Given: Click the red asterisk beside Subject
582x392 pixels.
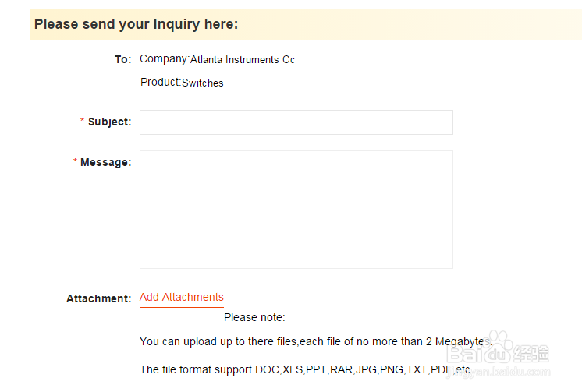Looking at the screenshot, I should coord(82,122).
